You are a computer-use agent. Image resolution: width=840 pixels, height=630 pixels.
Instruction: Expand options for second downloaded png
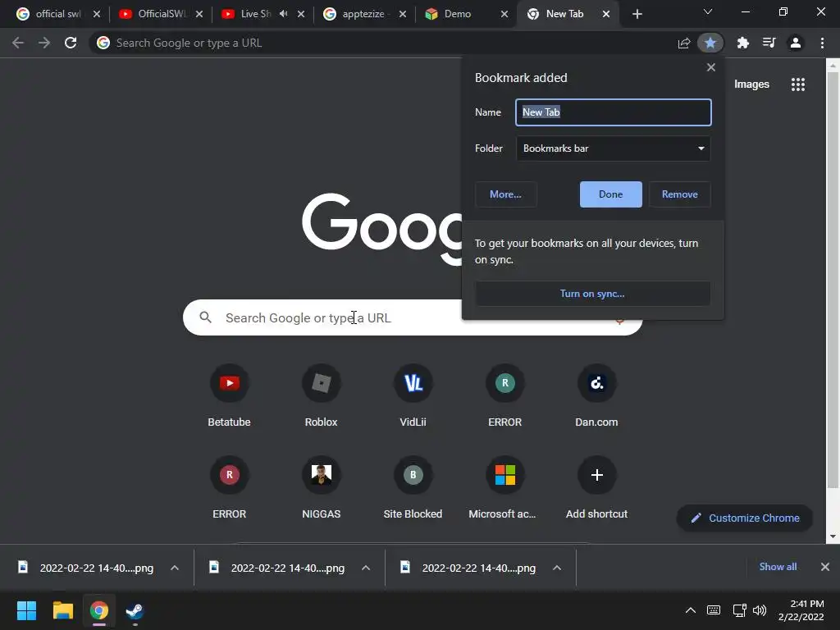click(366, 568)
